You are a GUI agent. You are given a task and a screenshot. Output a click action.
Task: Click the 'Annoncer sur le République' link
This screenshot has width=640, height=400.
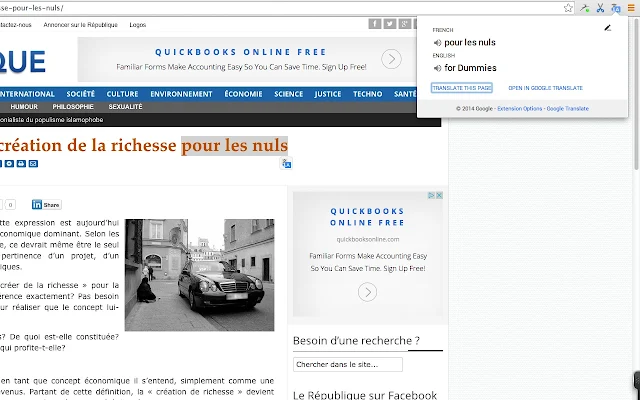[x=80, y=25]
